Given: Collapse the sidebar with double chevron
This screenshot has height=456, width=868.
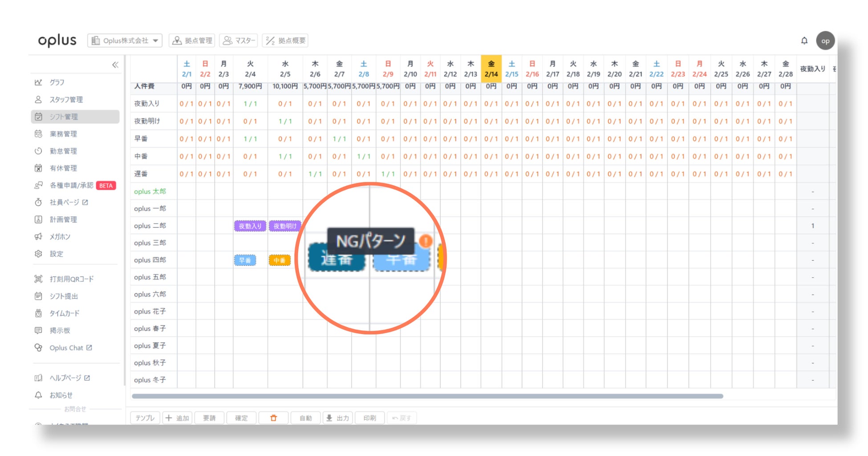Looking at the screenshot, I should (x=115, y=65).
